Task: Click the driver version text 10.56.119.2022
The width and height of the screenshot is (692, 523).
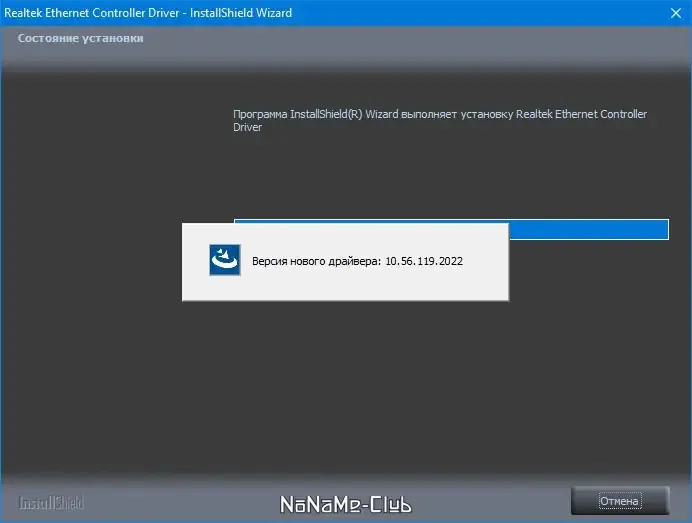Action: tap(424, 261)
